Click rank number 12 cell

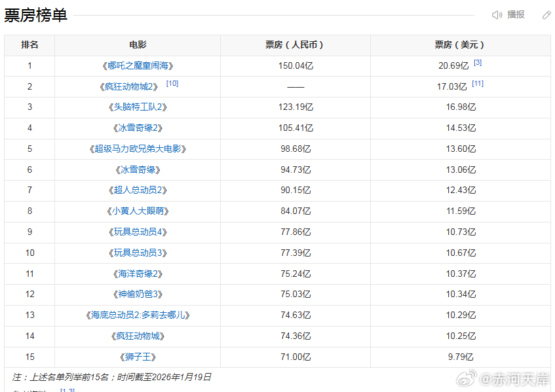(x=29, y=294)
